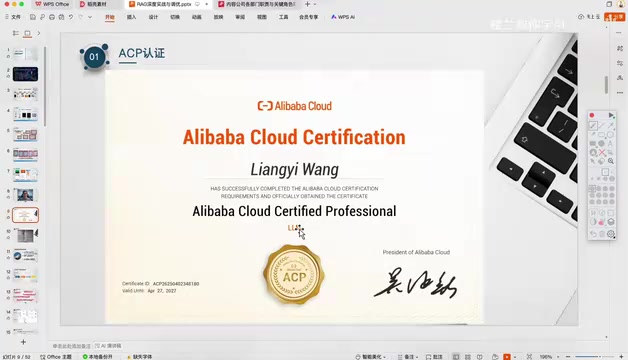Screen dimensions: 628x360
Task: Select slide 4 thumbnail
Action: [x=25, y=115]
